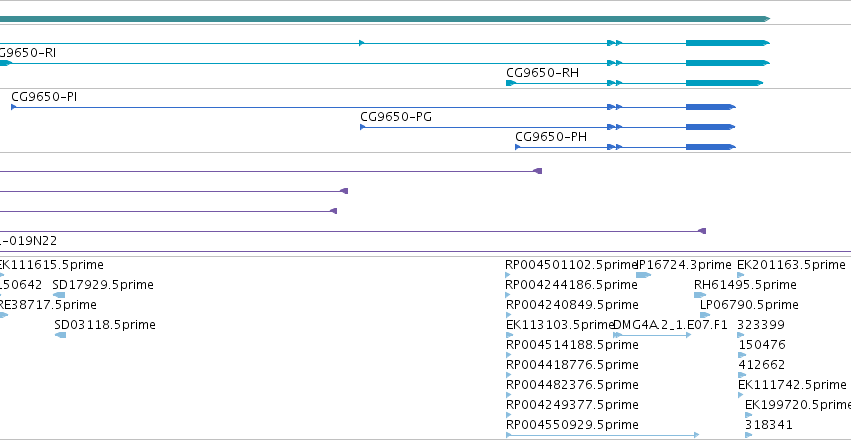Click the SD17929.5prime EST label
The height and width of the screenshot is (440, 851).
point(103,285)
